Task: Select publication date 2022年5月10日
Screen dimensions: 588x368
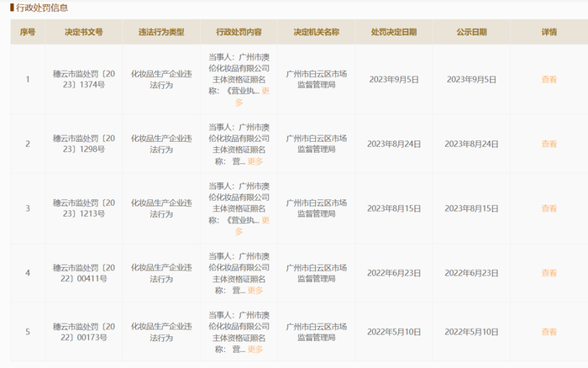Action: pyautogui.click(x=472, y=332)
